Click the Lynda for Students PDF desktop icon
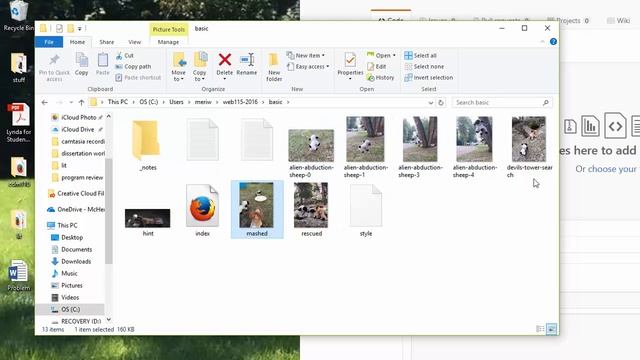Image resolution: width=640 pixels, height=360 pixels. point(19,122)
